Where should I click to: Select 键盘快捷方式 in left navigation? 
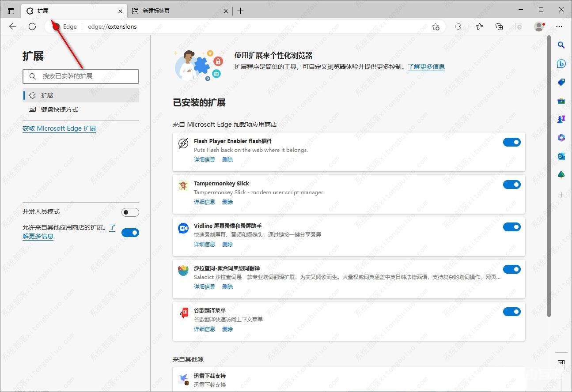(x=81, y=109)
